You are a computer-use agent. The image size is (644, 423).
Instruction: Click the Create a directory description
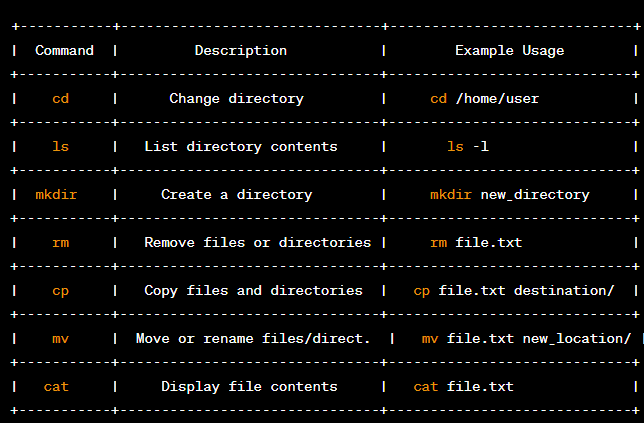click(237, 195)
